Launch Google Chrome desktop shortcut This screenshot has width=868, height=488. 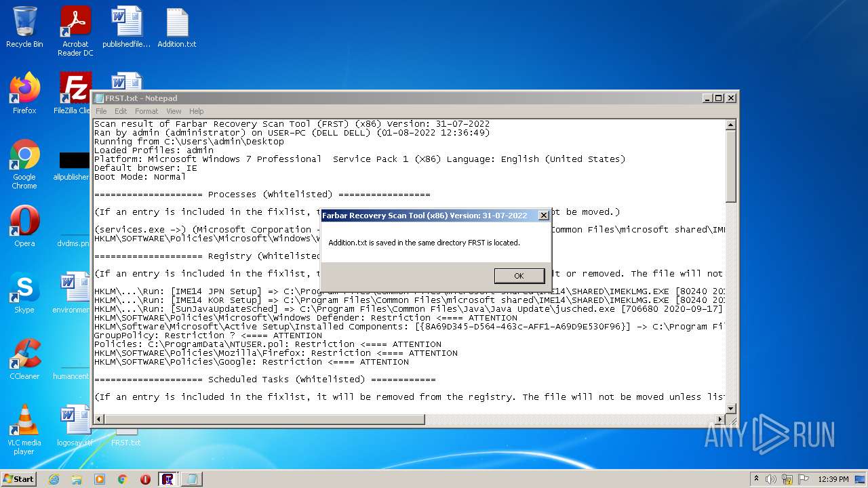(x=24, y=165)
